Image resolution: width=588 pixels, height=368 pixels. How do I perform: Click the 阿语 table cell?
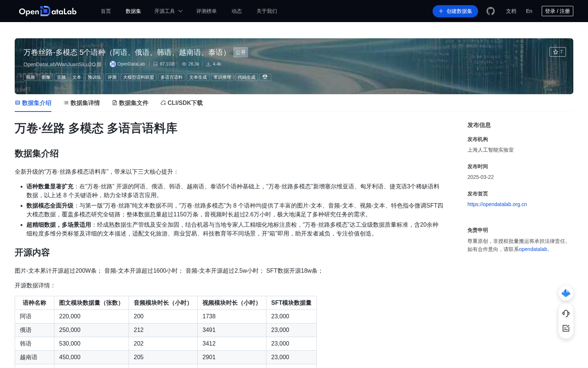(x=35, y=316)
